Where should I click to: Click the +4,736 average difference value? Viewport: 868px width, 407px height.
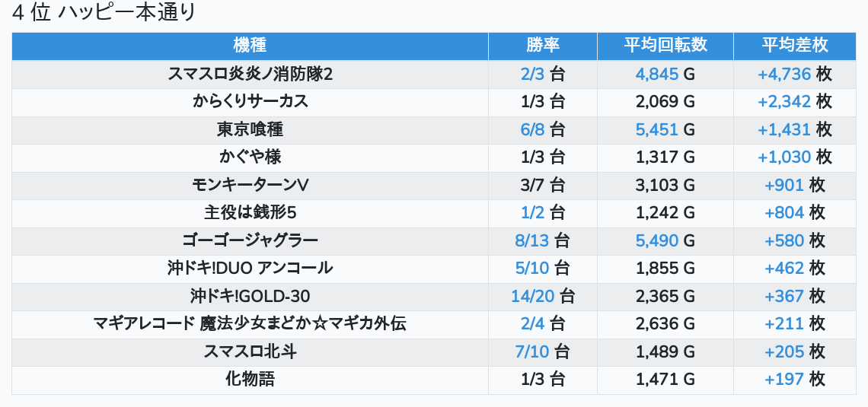[x=784, y=74]
